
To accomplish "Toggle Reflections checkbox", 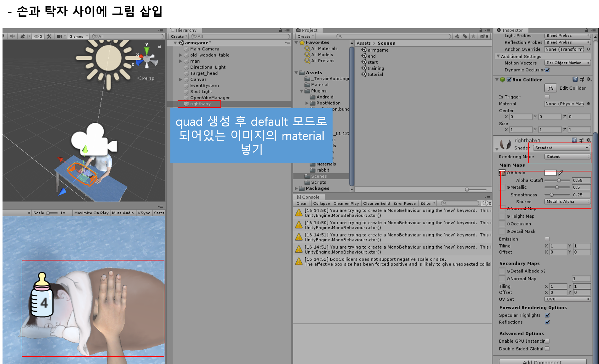I will (x=547, y=322).
